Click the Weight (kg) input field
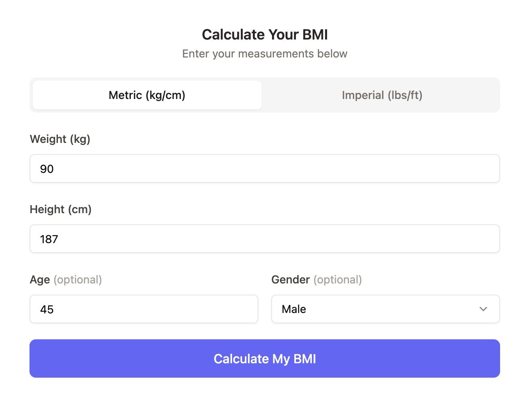This screenshot has height=400, width=532. pos(265,168)
